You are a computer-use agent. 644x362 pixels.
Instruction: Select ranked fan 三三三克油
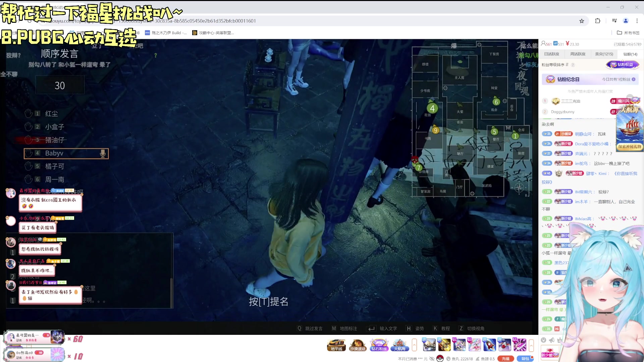[571, 101]
